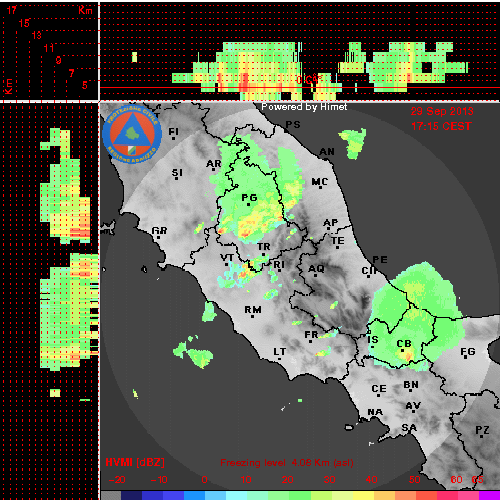Click the VT city label
Viewport: 500px width, 500px height.
pyautogui.click(x=227, y=257)
